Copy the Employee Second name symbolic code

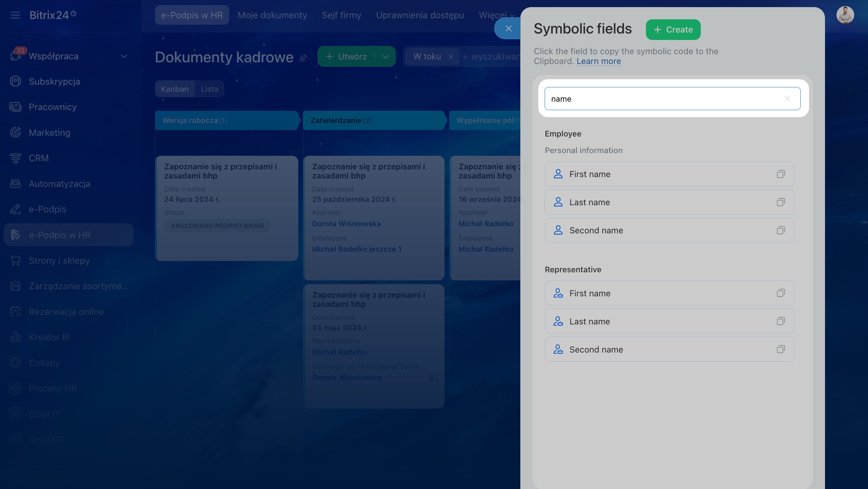click(781, 230)
